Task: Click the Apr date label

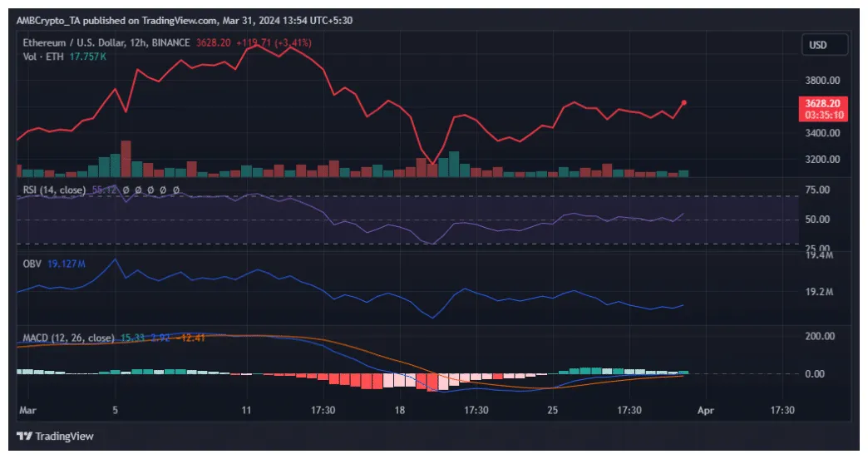Action: (x=706, y=410)
